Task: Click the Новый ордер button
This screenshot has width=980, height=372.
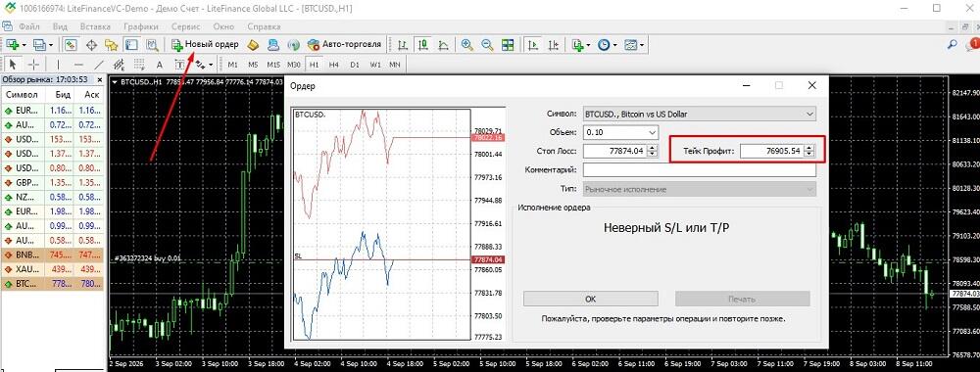Action: point(205,45)
